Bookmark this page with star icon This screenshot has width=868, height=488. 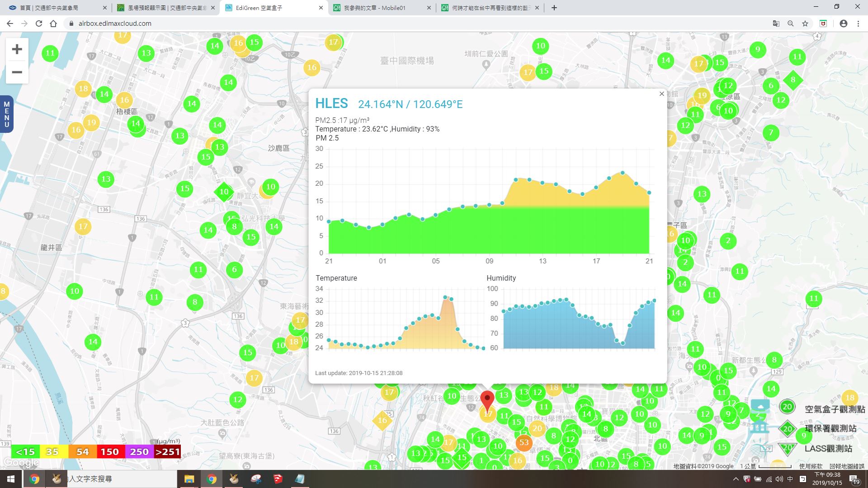pyautogui.click(x=805, y=23)
